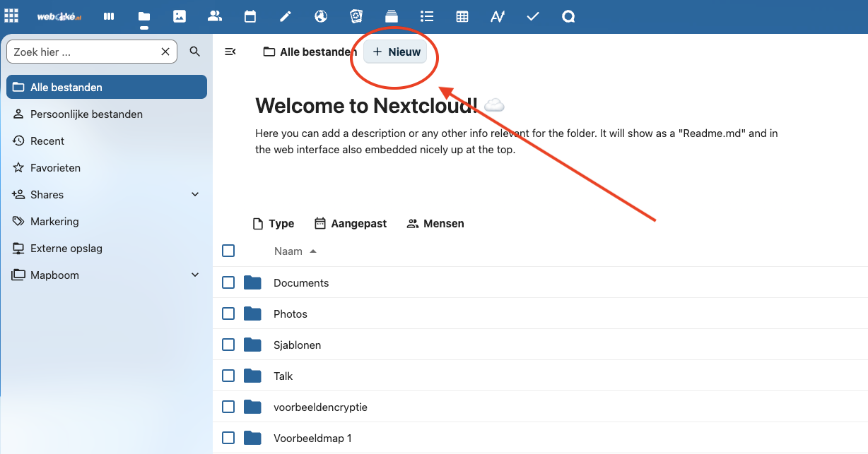Open the Photos app in top bar

pos(180,16)
